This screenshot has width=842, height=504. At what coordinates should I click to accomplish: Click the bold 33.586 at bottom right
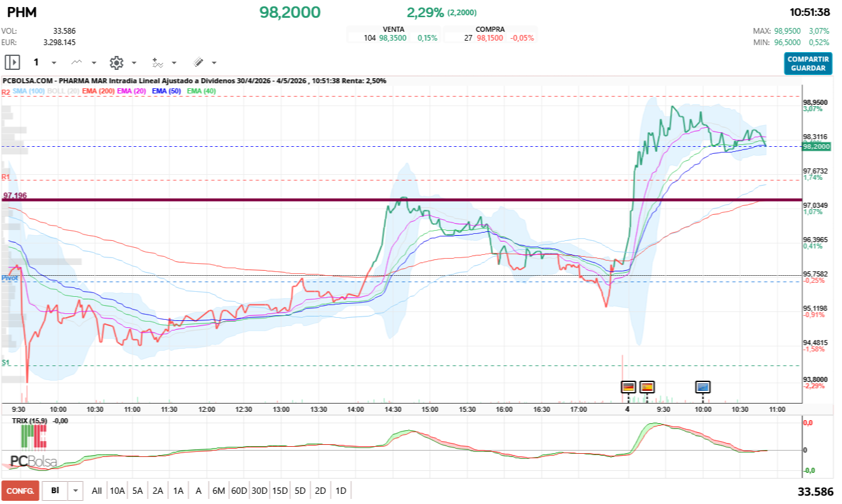[815, 491]
